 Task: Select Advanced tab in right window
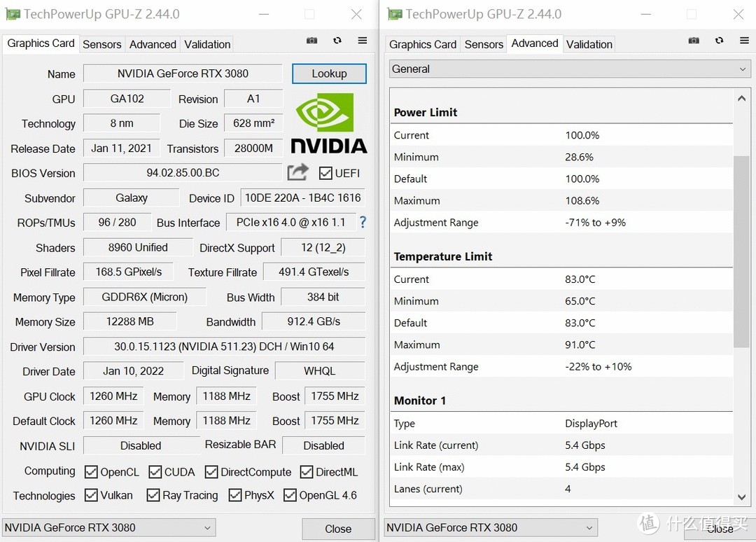534,43
